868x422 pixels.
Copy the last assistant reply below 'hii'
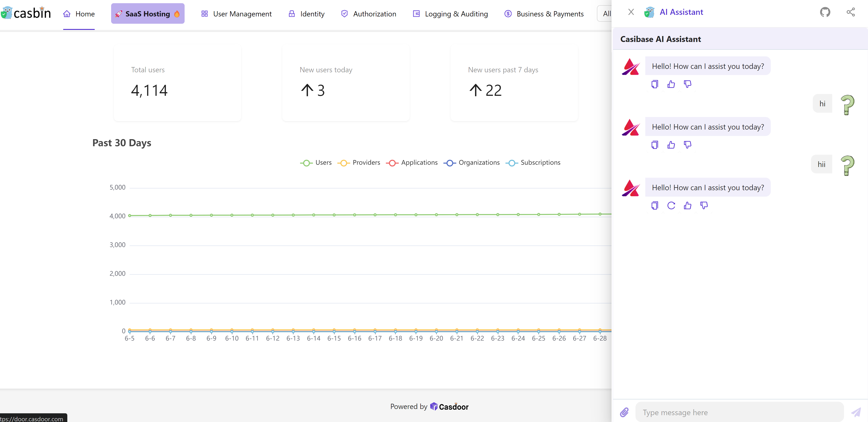tap(655, 205)
